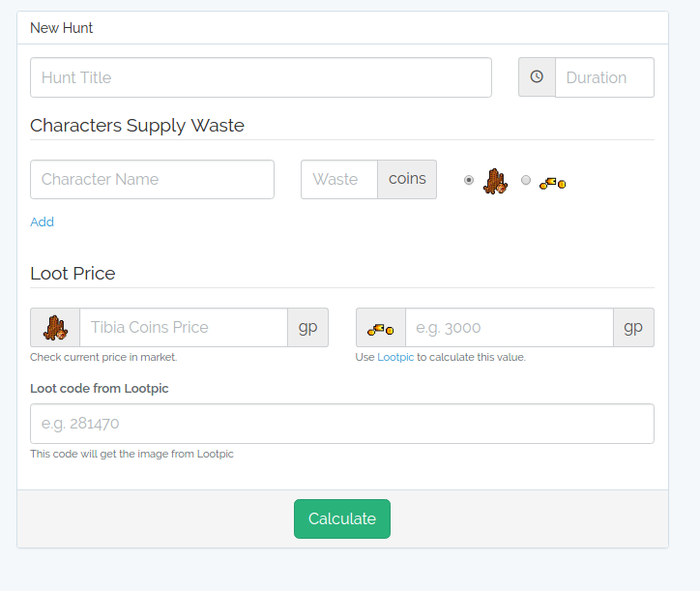Focus the Tibia Coins Price field
The image size is (700, 591).
point(183,328)
